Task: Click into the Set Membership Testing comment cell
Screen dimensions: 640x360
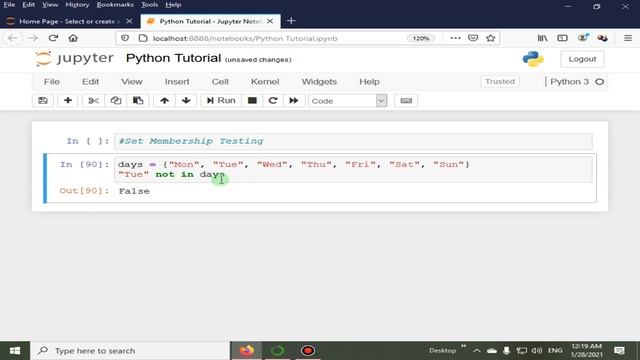Action: tap(353, 141)
